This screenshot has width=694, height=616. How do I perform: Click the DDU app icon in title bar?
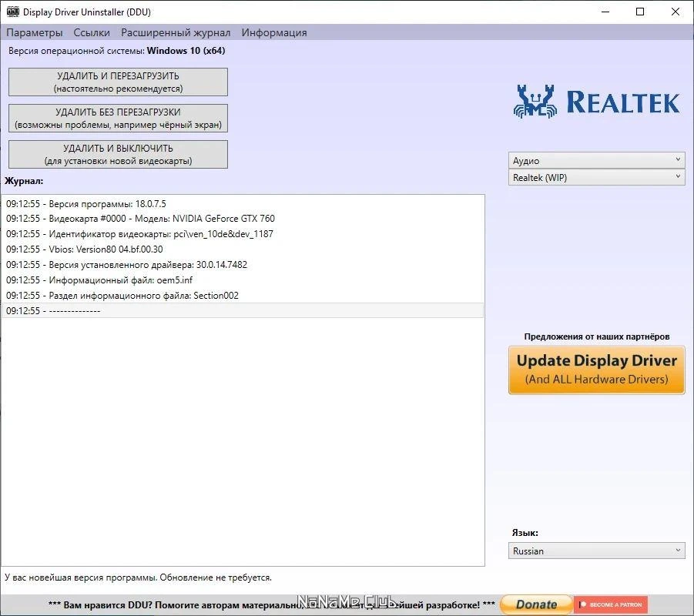[x=13, y=12]
